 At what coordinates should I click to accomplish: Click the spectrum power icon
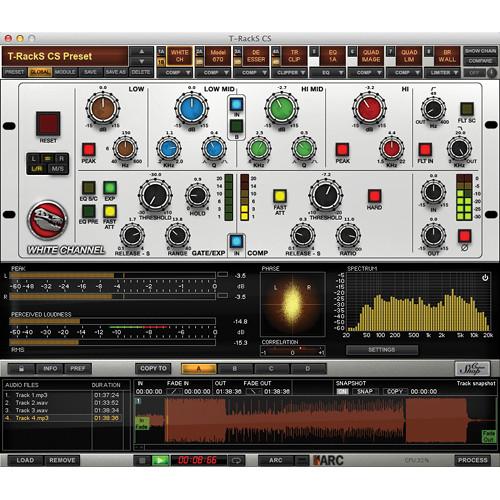tap(485, 277)
